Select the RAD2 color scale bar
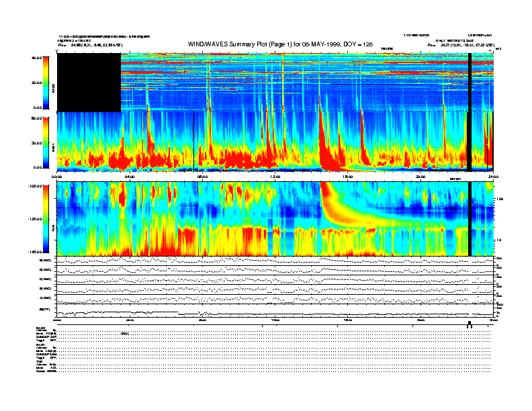532x411 pixels. point(46,83)
